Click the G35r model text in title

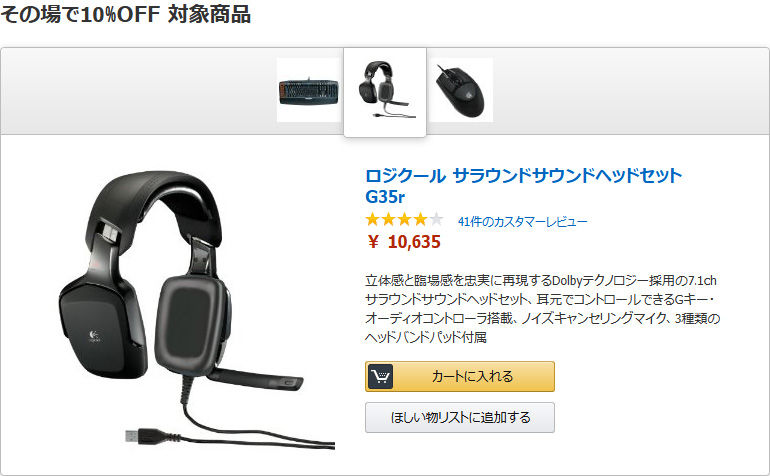tap(385, 197)
